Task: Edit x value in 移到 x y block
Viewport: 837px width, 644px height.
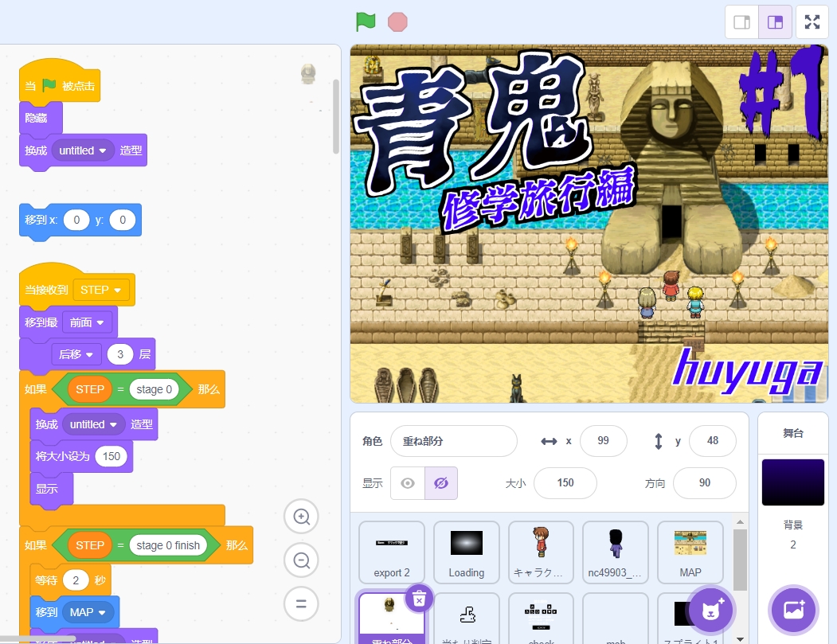Action: pyautogui.click(x=76, y=220)
